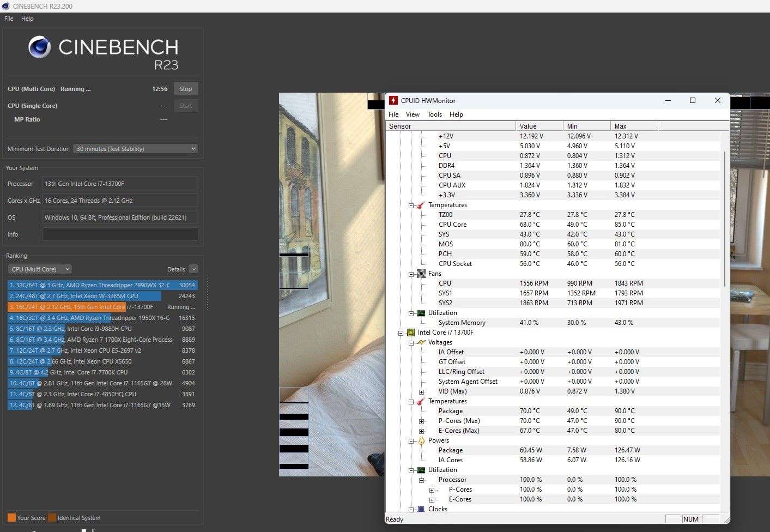Open the Cinebench File menu

click(9, 19)
